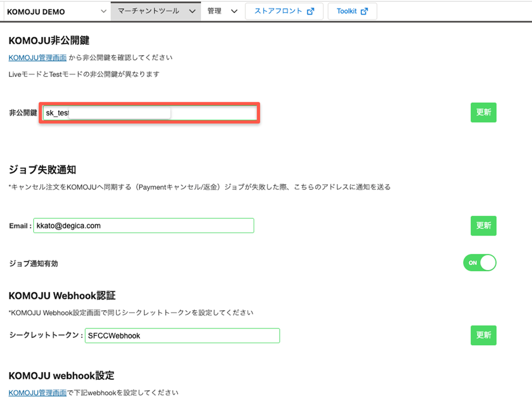
Task: Click the シークレットトークン : field label
Action: 46,335
